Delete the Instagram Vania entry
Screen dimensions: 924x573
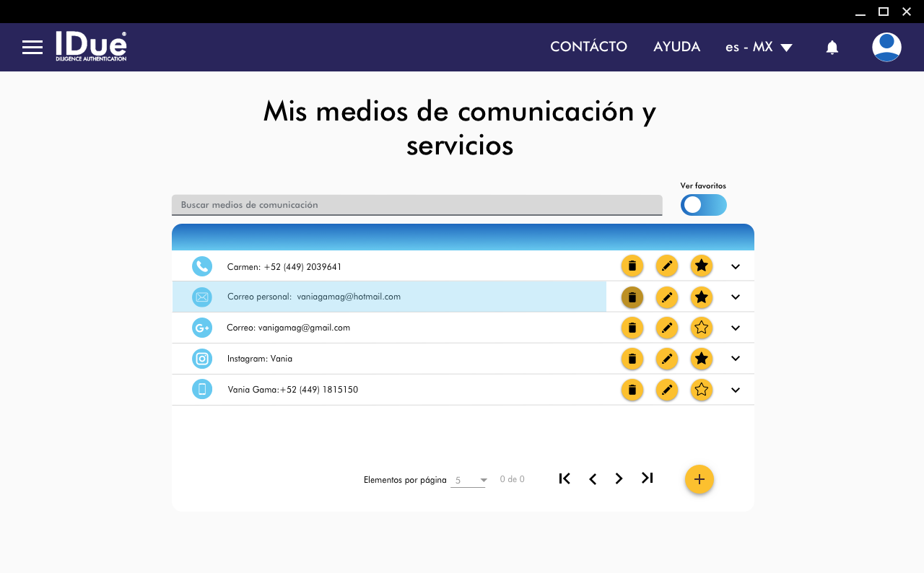click(x=632, y=359)
